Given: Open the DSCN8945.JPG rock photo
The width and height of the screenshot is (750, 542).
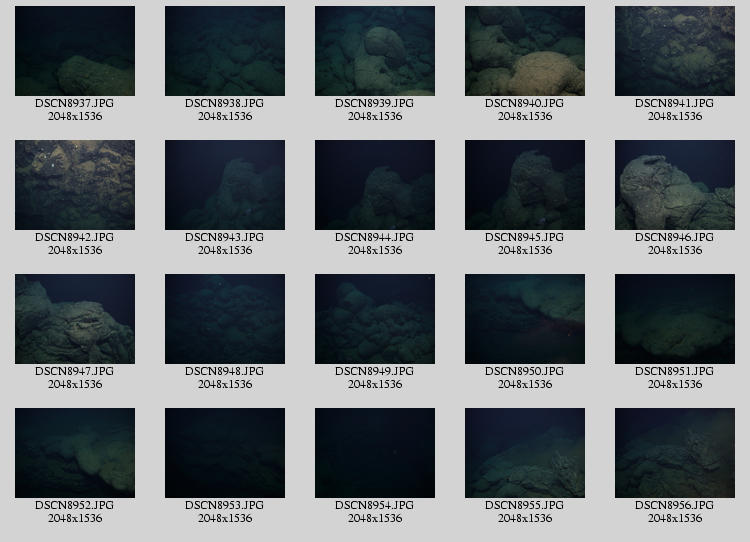Looking at the screenshot, I should click(525, 185).
